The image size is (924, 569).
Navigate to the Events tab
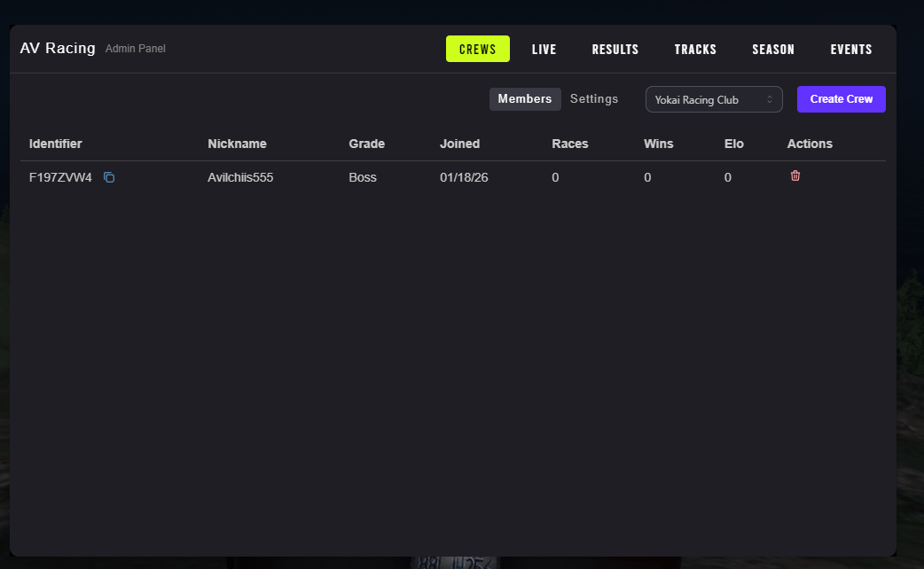coord(851,50)
